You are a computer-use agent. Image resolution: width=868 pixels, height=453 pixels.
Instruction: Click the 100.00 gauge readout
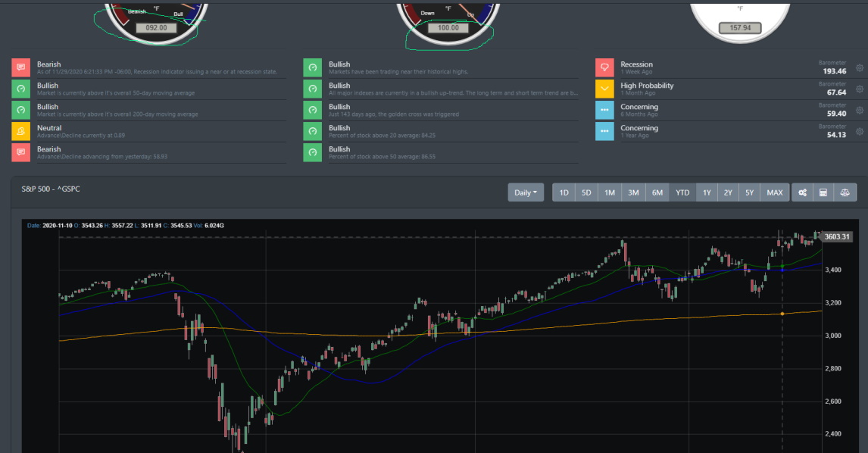[x=448, y=28]
